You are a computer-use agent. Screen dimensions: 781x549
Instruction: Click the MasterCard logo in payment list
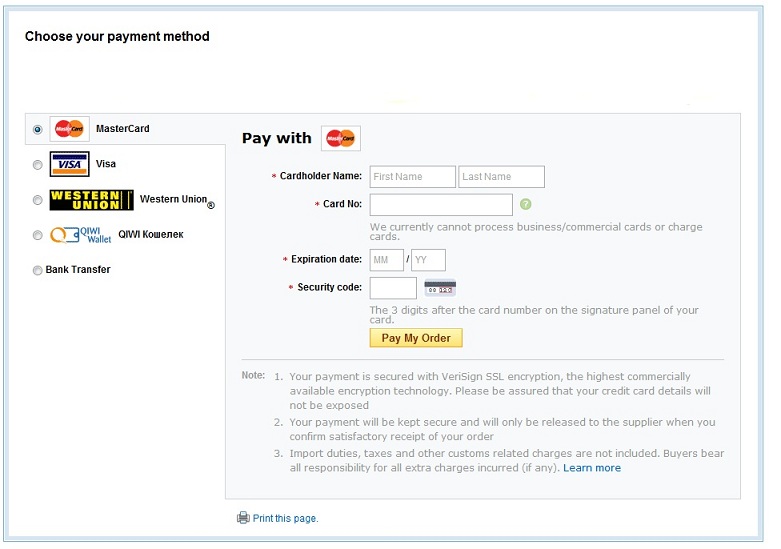pyautogui.click(x=70, y=129)
